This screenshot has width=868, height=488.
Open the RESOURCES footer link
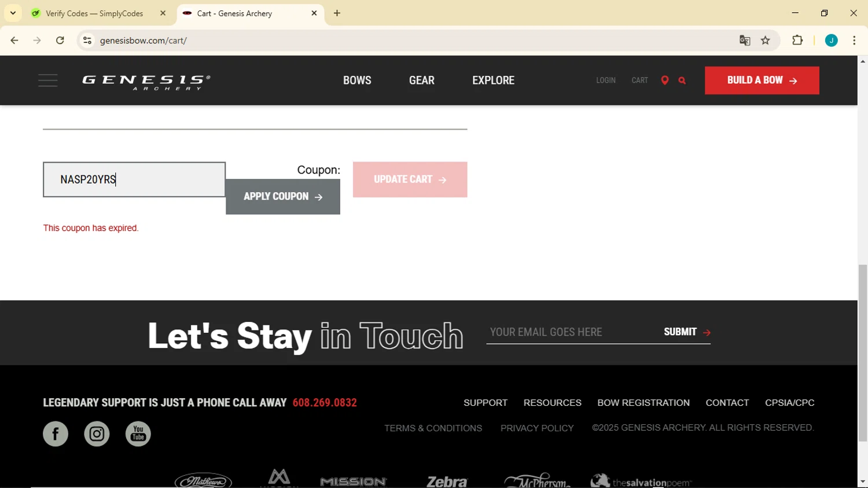[553, 403]
